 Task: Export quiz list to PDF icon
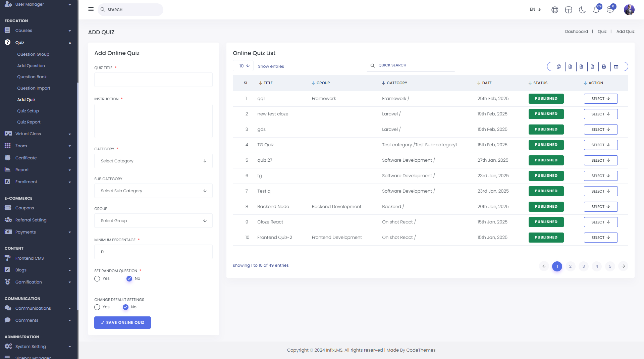[593, 66]
